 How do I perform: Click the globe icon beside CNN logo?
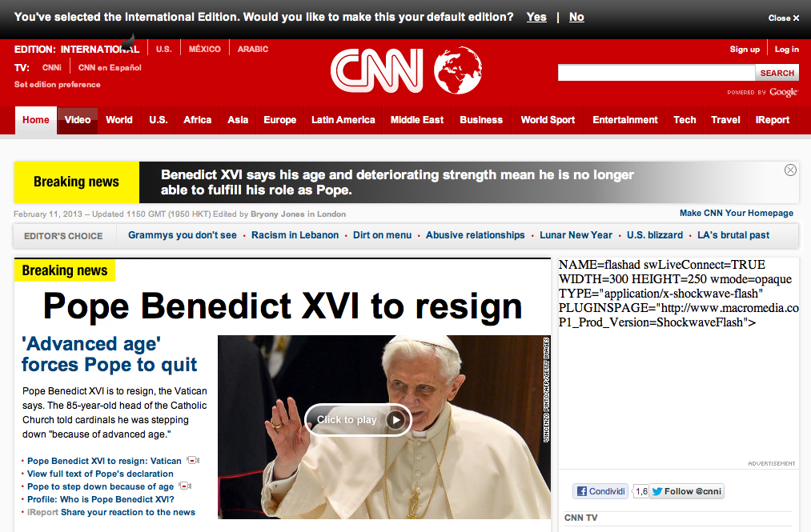coord(458,70)
